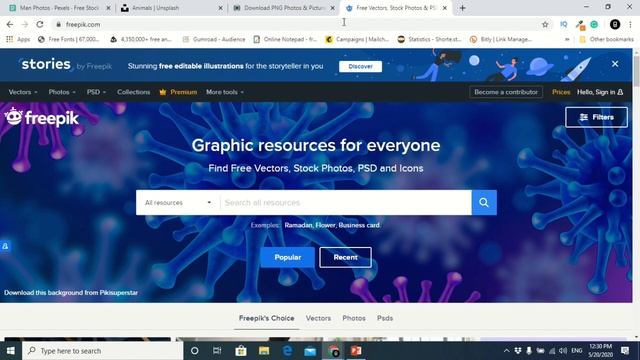
Task: Expand the Photos menu
Action: 62,92
